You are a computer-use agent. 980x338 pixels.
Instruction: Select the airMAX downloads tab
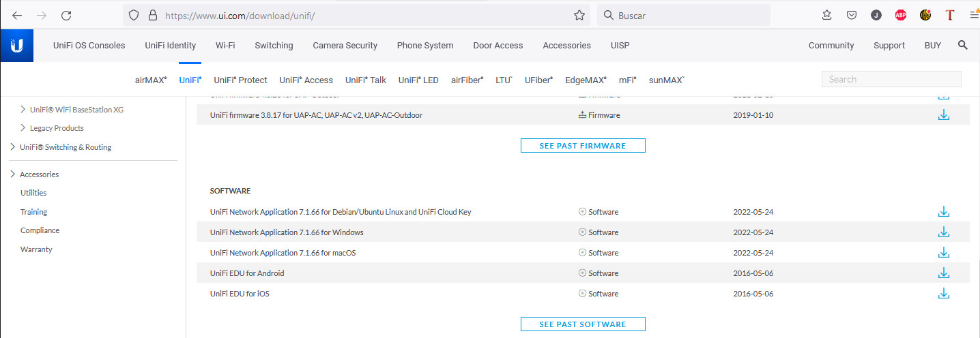pyautogui.click(x=151, y=80)
